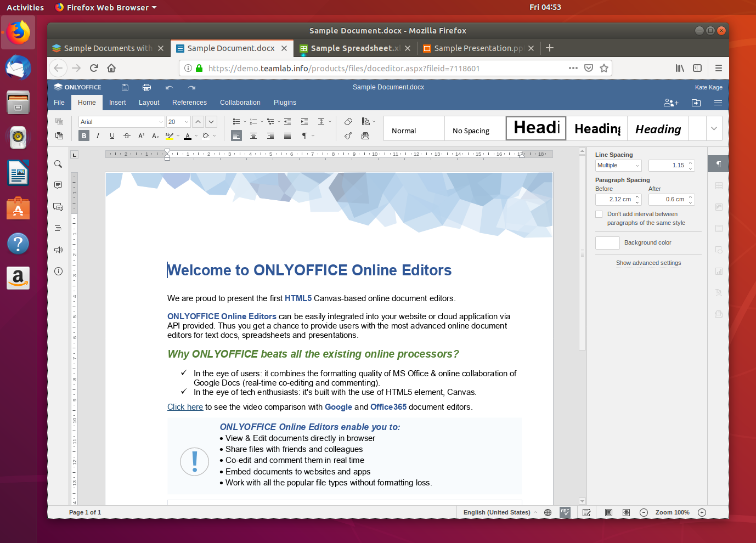
Task: Toggle Track changes in status bar
Action: [x=586, y=512]
